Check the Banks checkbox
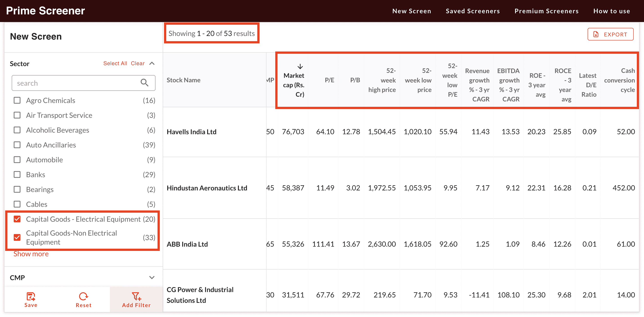644x317 pixels. pyautogui.click(x=17, y=174)
